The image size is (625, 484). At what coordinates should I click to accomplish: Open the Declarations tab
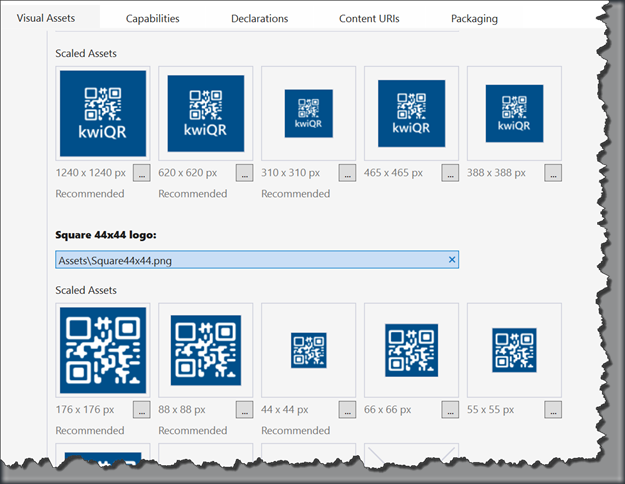tap(259, 19)
